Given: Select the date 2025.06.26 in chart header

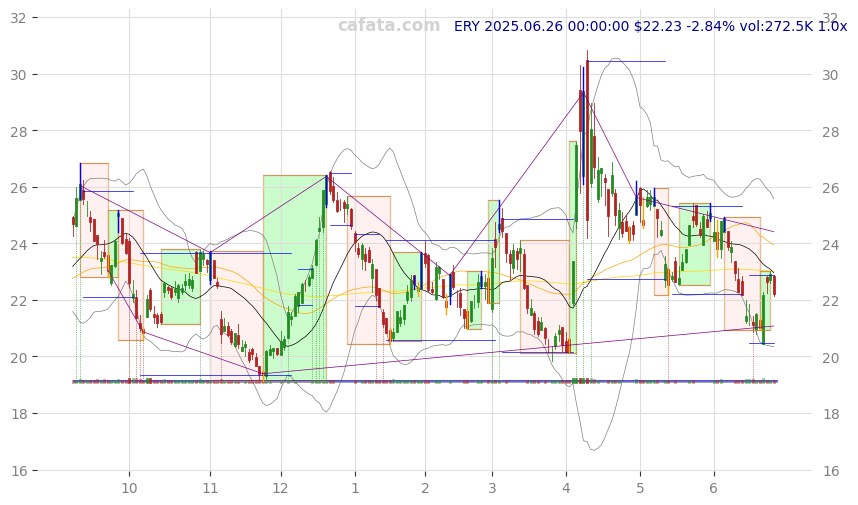Looking at the screenshot, I should [524, 26].
